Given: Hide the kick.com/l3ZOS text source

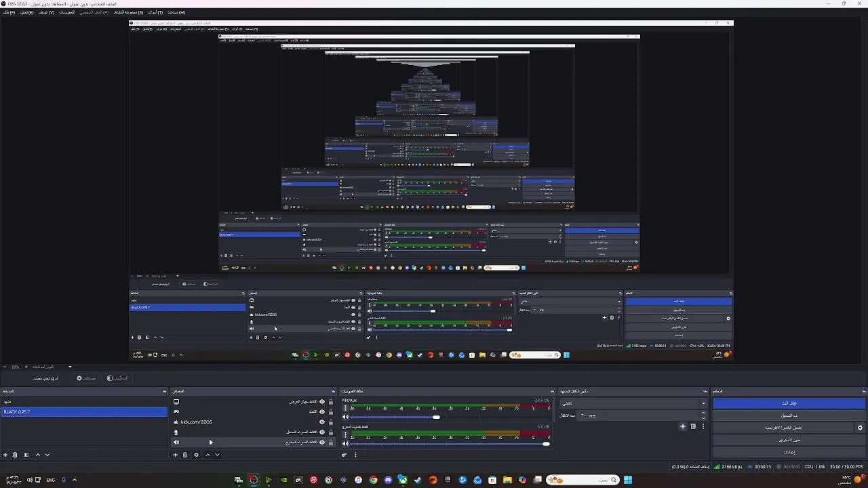Looking at the screenshot, I should (x=322, y=422).
